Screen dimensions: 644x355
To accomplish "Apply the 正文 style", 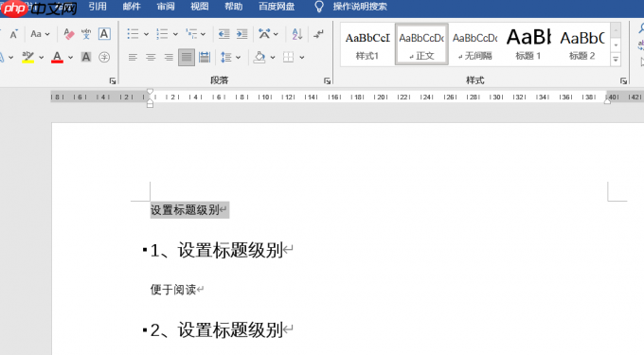I will [x=421, y=44].
